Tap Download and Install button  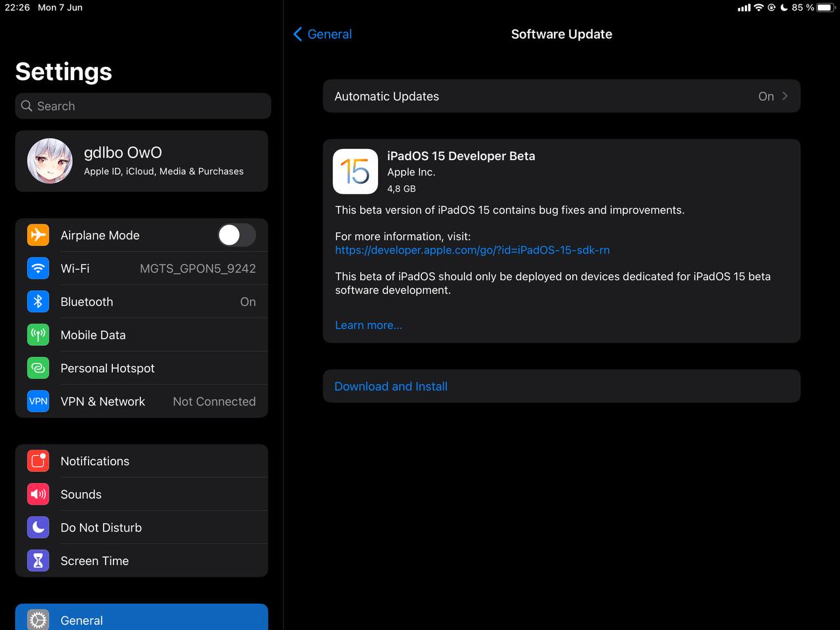coord(562,387)
